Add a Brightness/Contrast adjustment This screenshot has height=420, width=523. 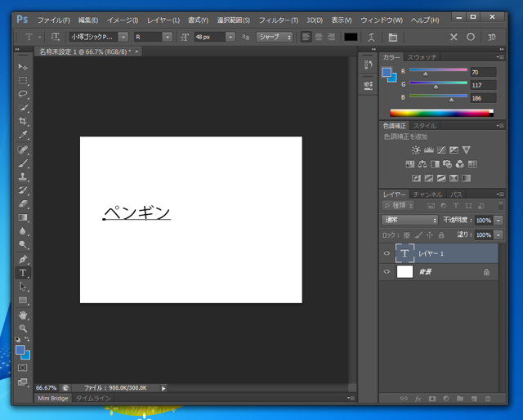pyautogui.click(x=416, y=150)
